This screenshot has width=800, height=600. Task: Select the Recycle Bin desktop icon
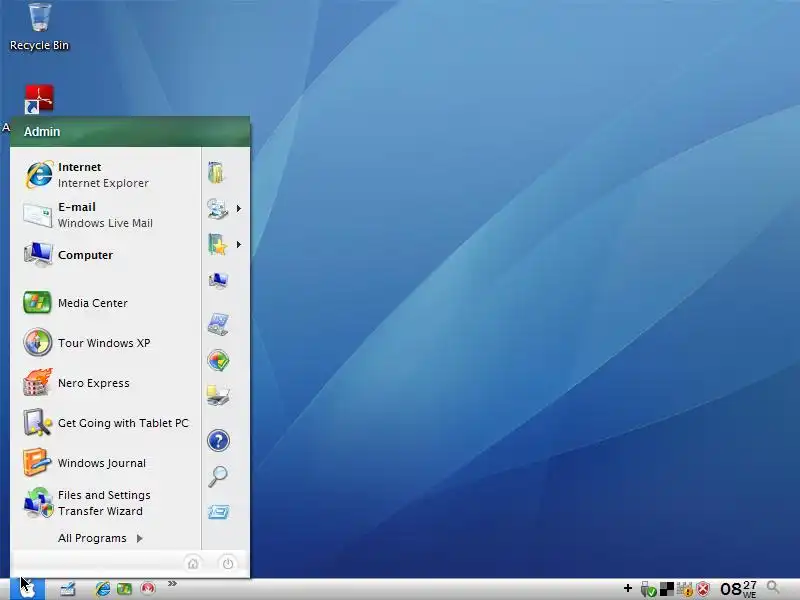39,27
